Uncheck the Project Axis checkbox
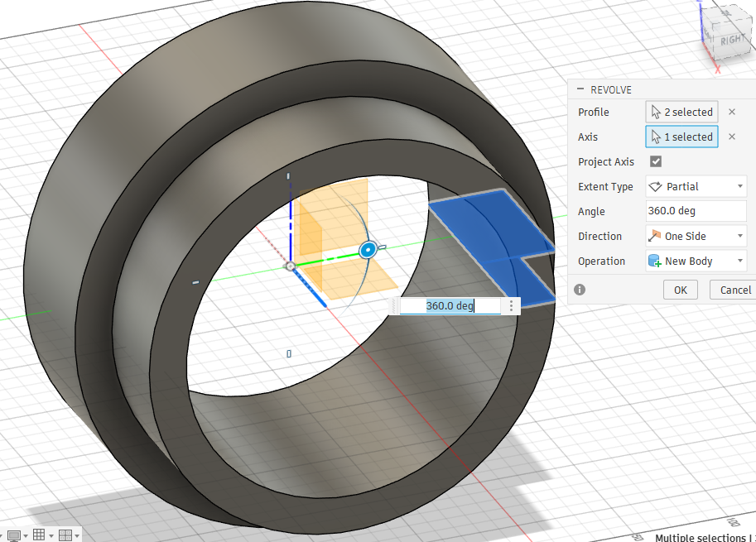 [x=656, y=161]
